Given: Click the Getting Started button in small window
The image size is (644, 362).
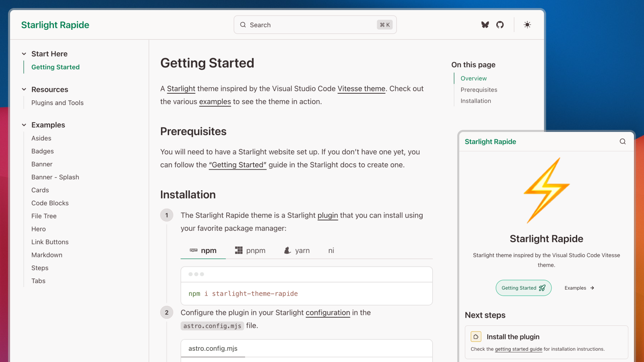Looking at the screenshot, I should pyautogui.click(x=524, y=288).
